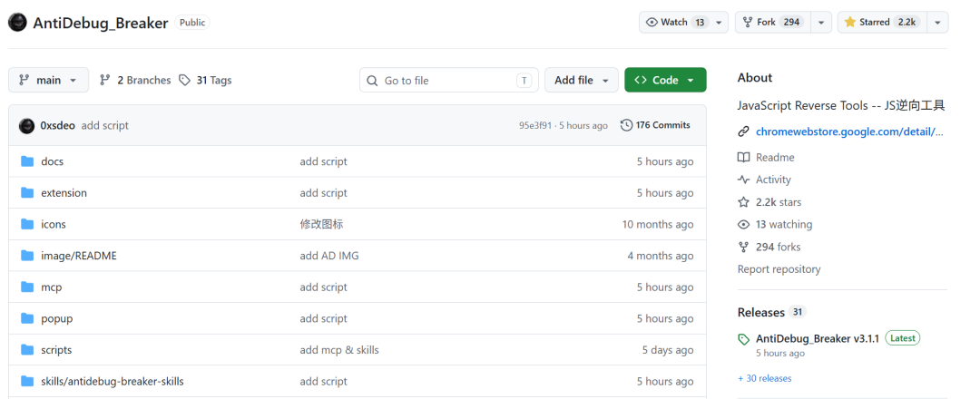Open the AntiDebug_Breaker v3.1.1 release
980x399 pixels.
(818, 338)
